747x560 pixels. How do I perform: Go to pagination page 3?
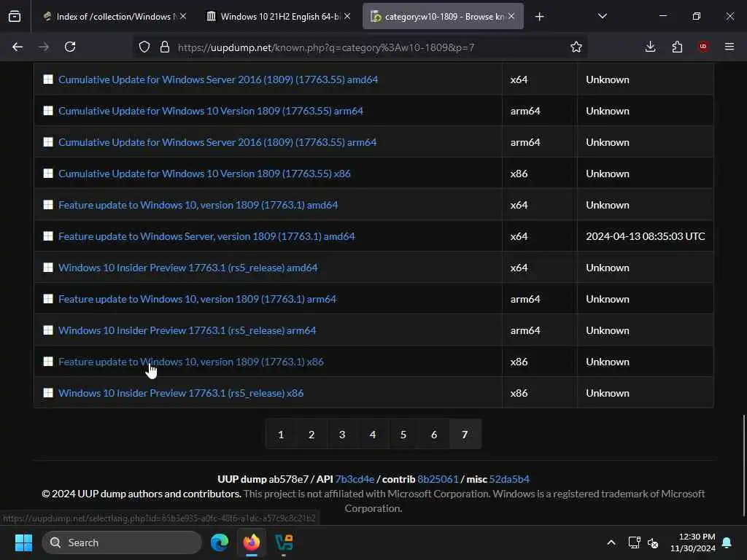click(x=342, y=435)
